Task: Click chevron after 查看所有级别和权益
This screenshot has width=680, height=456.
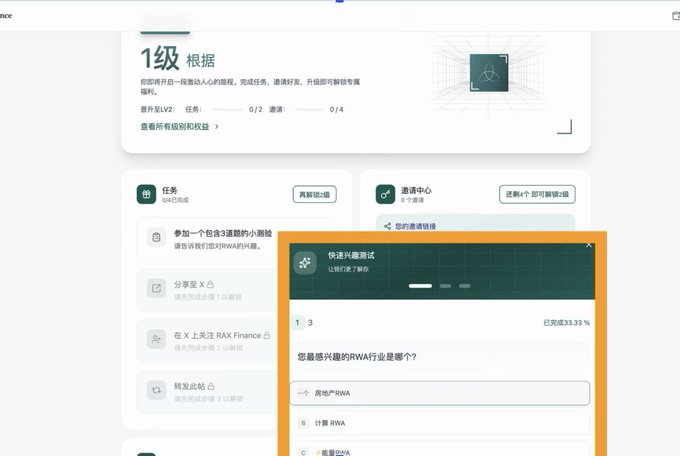Action: click(217, 127)
